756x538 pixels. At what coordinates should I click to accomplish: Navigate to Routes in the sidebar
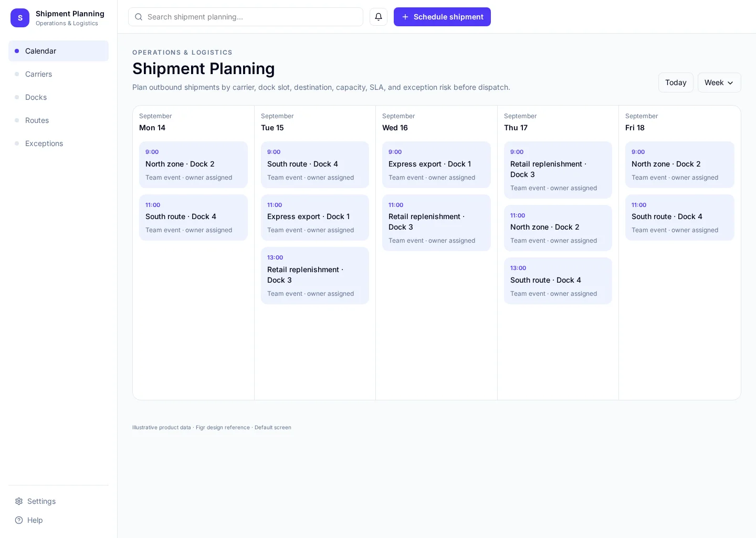[58, 120]
